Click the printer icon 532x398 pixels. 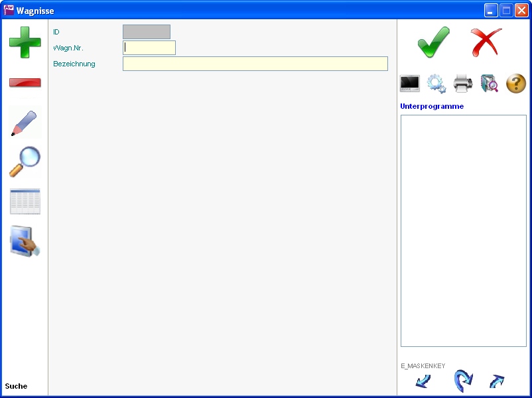(463, 84)
